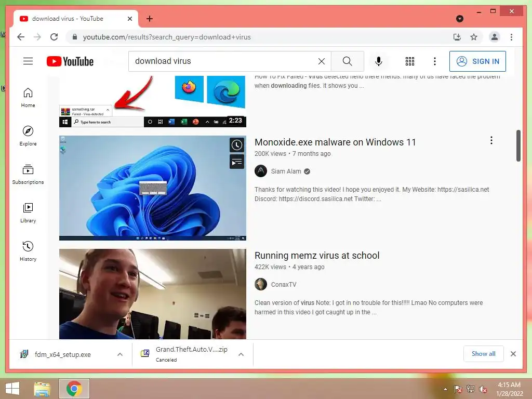The width and height of the screenshot is (532, 399).
Task: Open Library in sidebar
Action: (28, 213)
